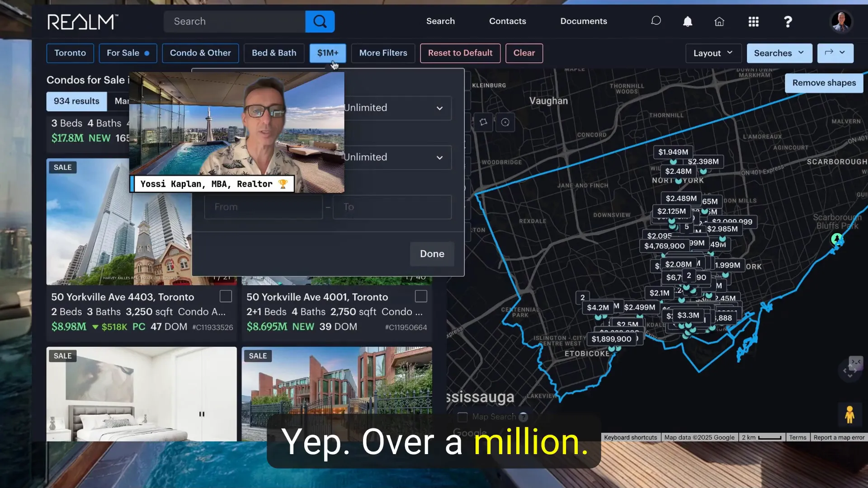This screenshot has height=488, width=868.
Task: Click listing number #C11950664
Action: [406, 327]
